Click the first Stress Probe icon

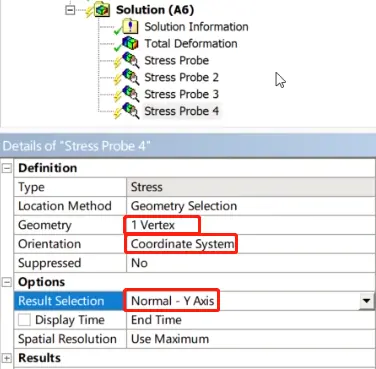130,60
